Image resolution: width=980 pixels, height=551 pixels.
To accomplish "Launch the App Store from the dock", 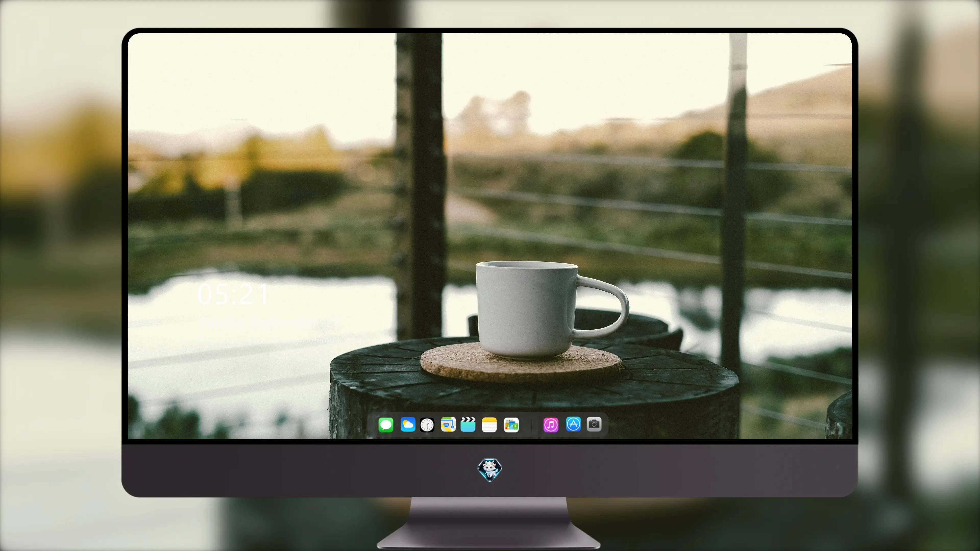I will tap(573, 424).
